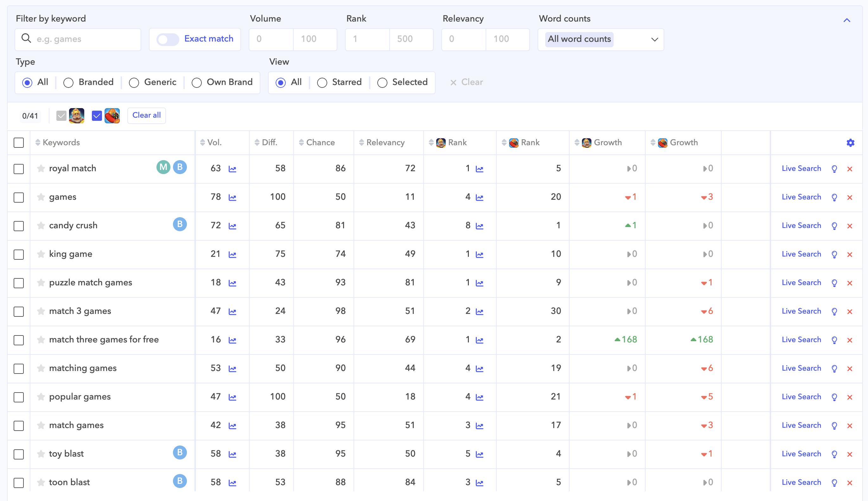The width and height of the screenshot is (868, 501).
Task: Check the checkbox for the royal match row
Action: (x=19, y=169)
